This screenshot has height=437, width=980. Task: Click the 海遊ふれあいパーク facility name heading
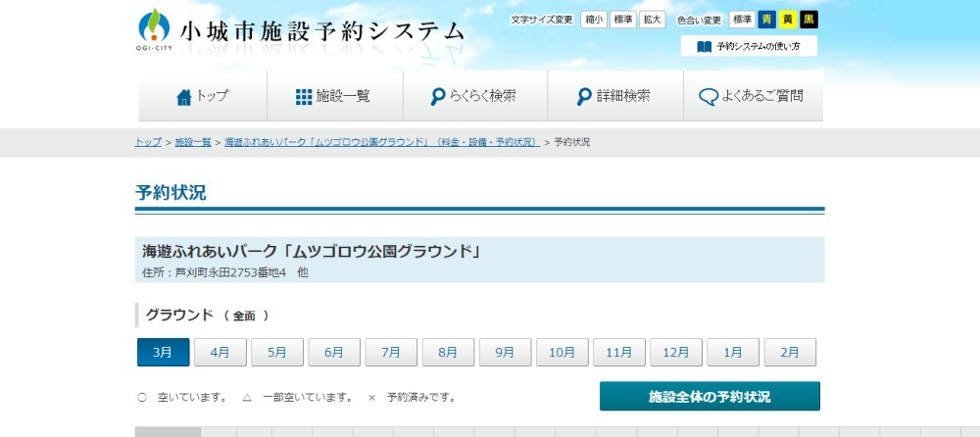312,251
